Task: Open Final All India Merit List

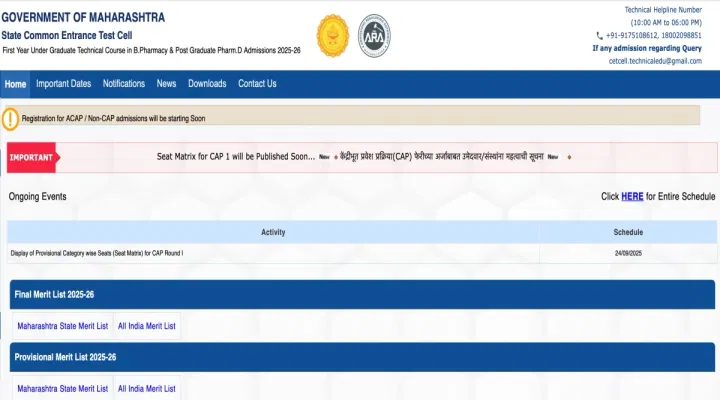Action: pos(146,326)
